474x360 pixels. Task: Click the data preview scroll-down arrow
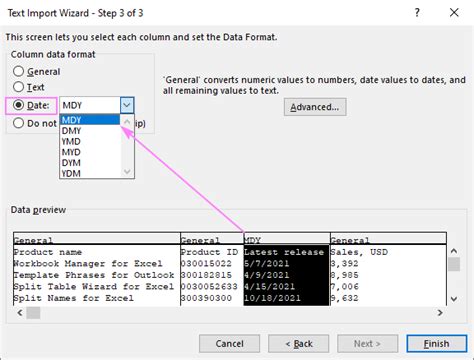454,299
